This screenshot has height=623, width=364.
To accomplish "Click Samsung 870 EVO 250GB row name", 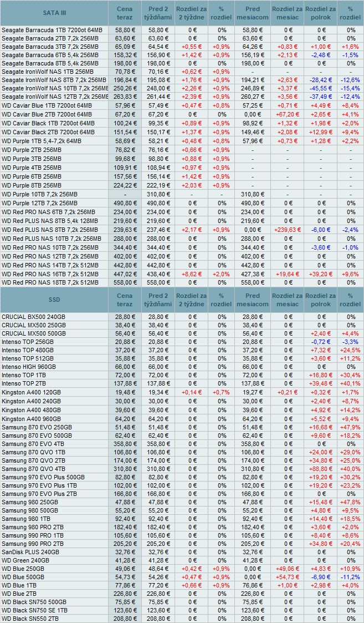I will pos(37,427).
